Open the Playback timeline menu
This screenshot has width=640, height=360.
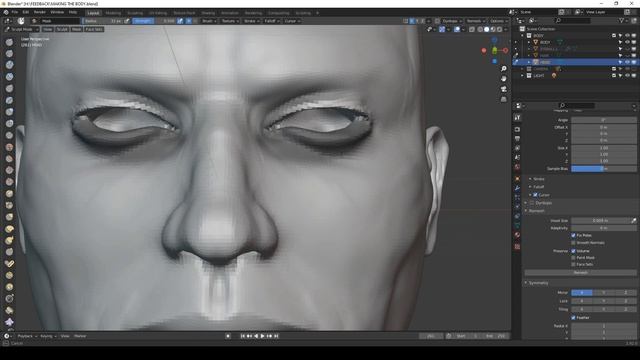coord(27,336)
